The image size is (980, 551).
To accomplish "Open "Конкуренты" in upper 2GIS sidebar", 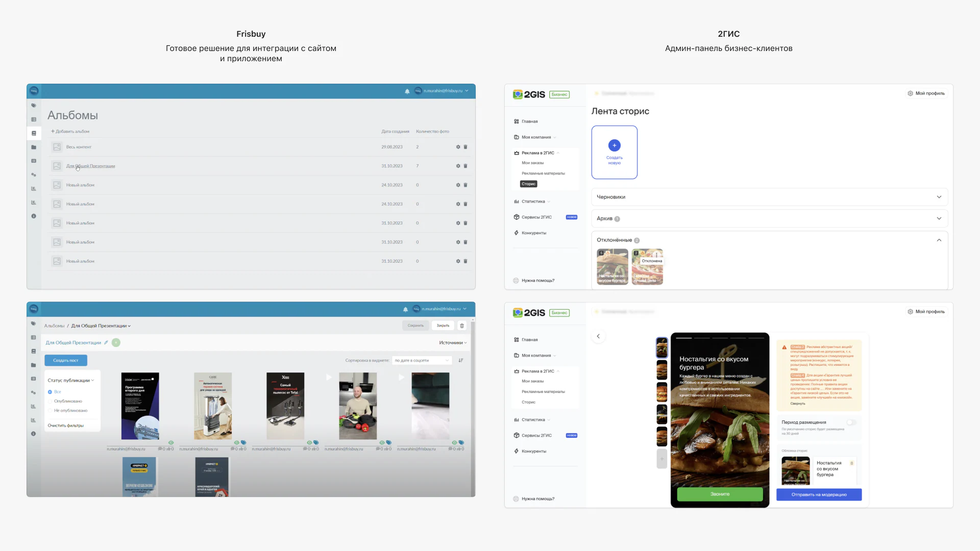I will (533, 233).
